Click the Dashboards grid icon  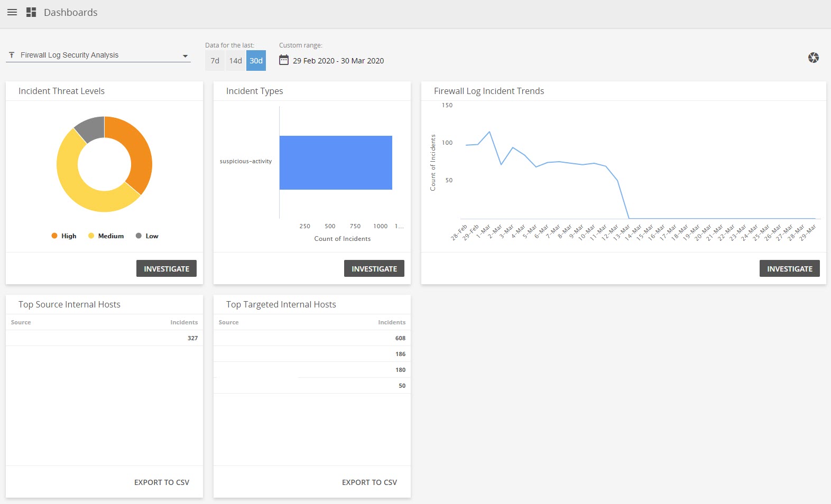coord(31,12)
